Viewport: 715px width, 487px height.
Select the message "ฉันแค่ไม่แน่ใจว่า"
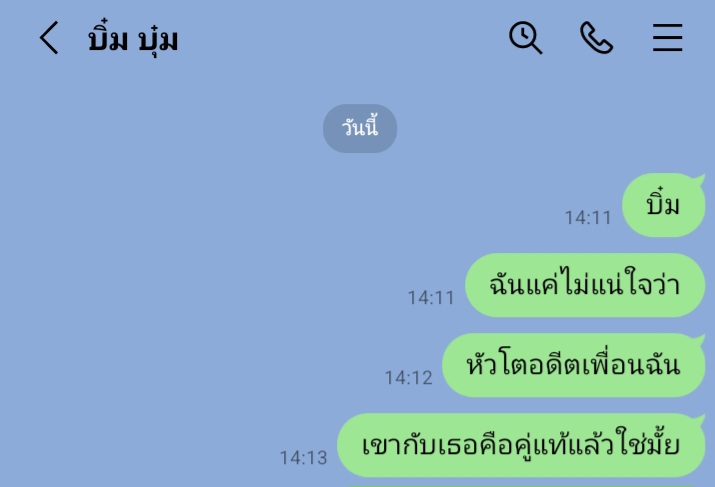[x=585, y=285]
